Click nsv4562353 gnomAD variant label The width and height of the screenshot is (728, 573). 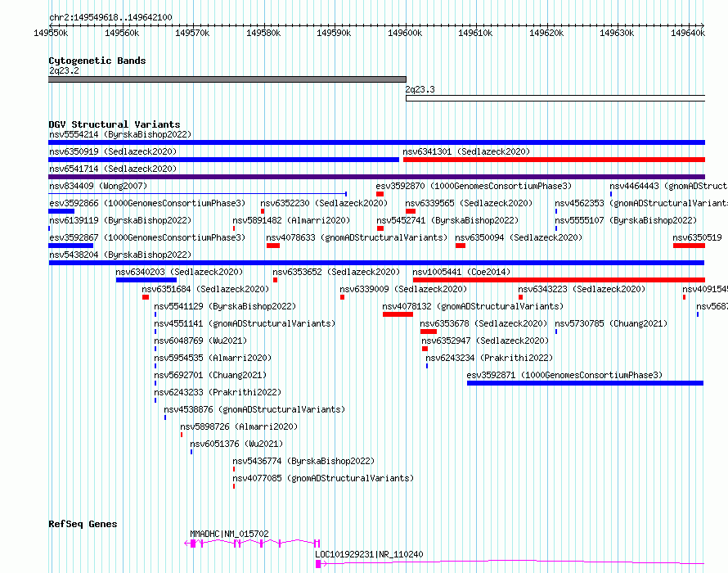point(641,204)
